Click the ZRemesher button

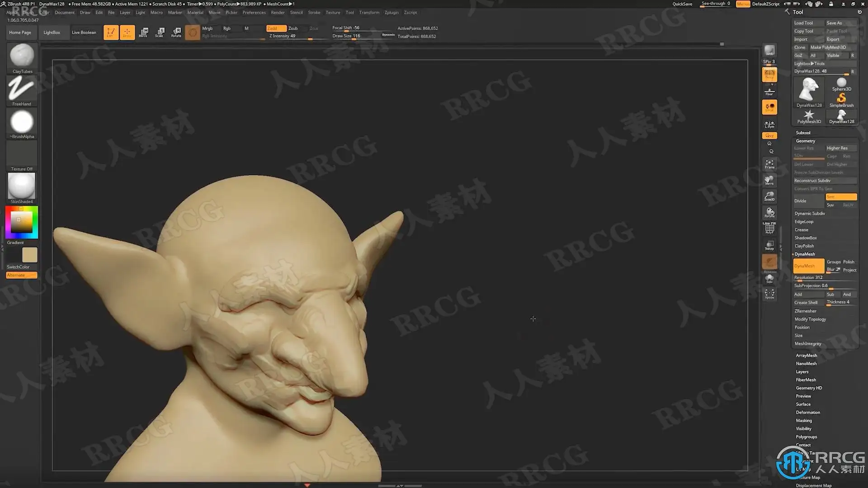[x=806, y=311]
